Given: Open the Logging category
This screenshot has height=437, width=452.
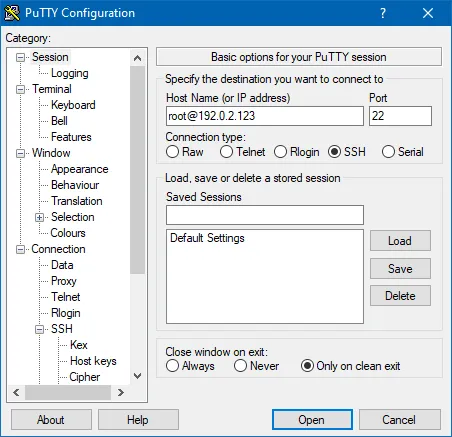Looking at the screenshot, I should click(x=70, y=73).
